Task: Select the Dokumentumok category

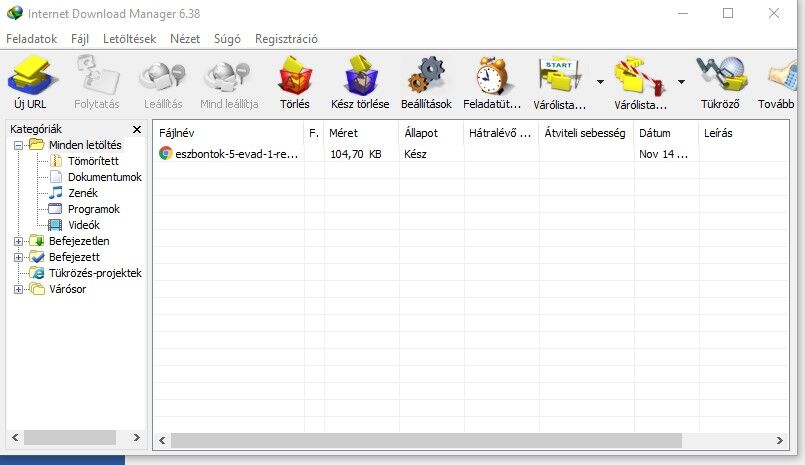Action: 105,177
